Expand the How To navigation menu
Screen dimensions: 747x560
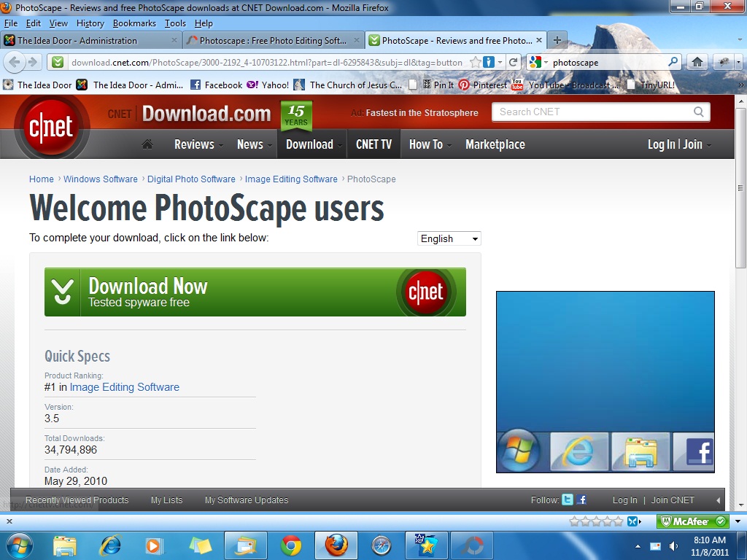point(430,144)
